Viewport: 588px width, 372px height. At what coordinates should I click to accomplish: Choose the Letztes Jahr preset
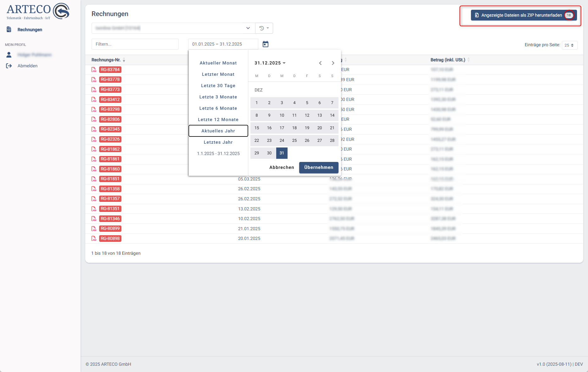coord(218,142)
